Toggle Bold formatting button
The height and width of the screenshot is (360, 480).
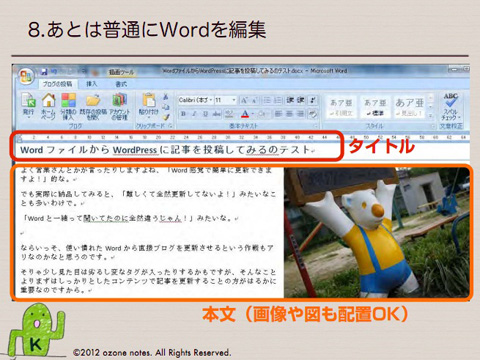tap(183, 114)
